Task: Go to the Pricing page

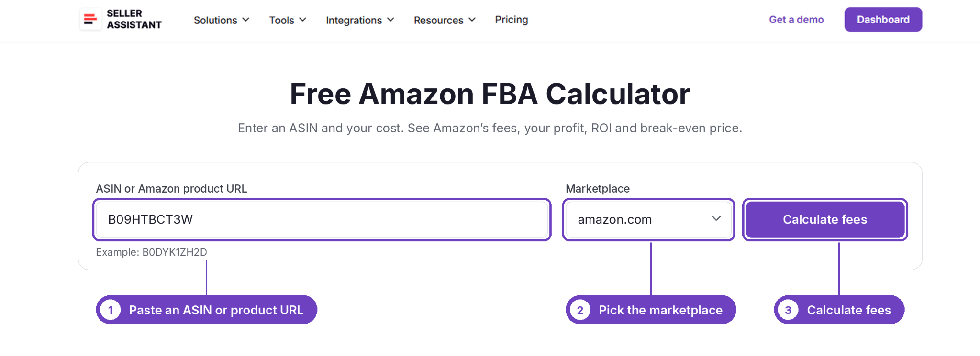Action: click(512, 20)
